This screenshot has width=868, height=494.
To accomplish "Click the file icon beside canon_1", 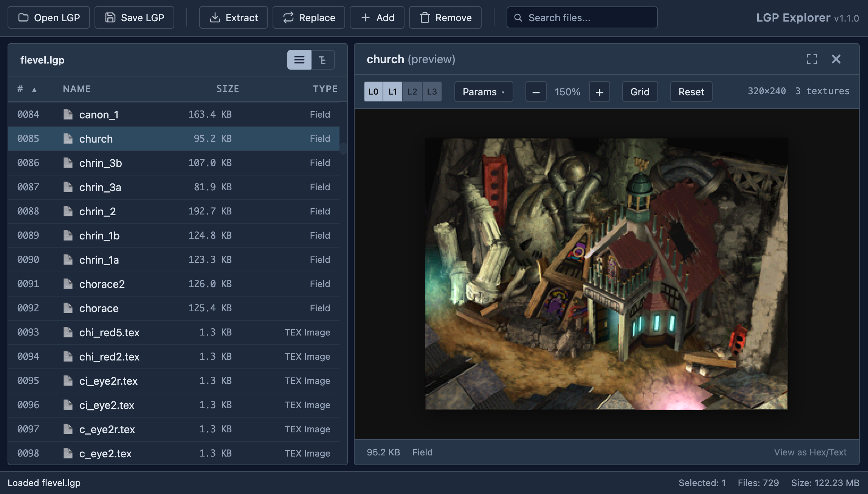I will pyautogui.click(x=68, y=114).
